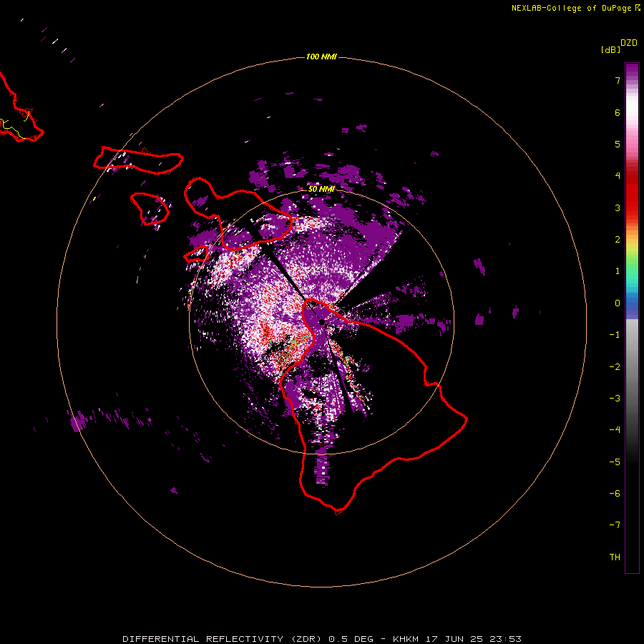Screen dimensions: 644x644
Task: Select the -1 tick label on color scale
Action: (x=615, y=335)
